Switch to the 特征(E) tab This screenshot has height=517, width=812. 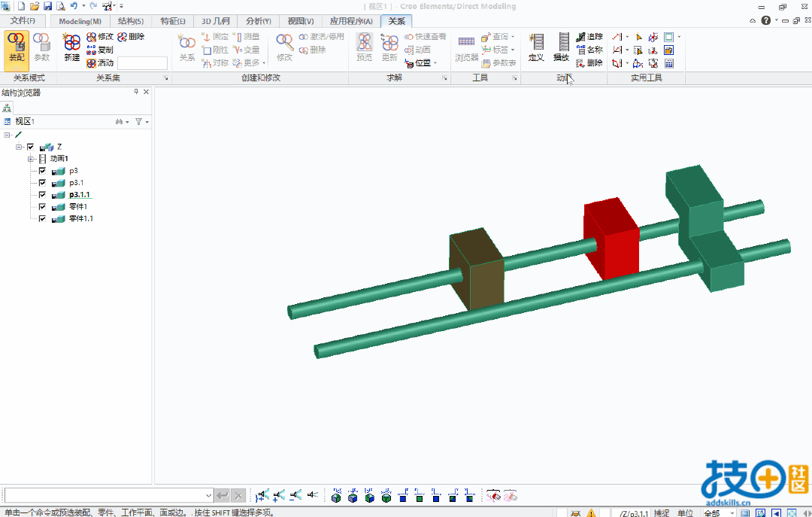point(172,21)
